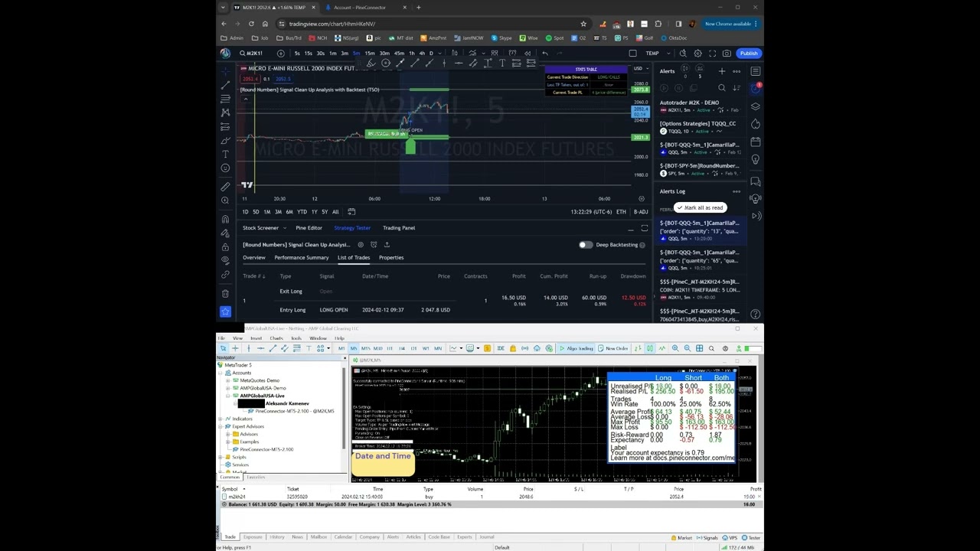Open Alerts Log more options dots
Image resolution: width=980 pixels, height=551 pixels.
pyautogui.click(x=737, y=192)
